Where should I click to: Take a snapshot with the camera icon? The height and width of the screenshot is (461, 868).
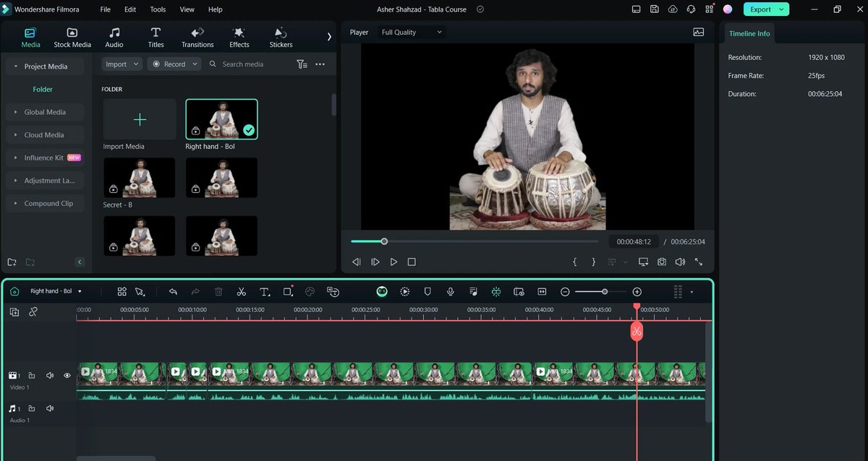[x=662, y=262]
